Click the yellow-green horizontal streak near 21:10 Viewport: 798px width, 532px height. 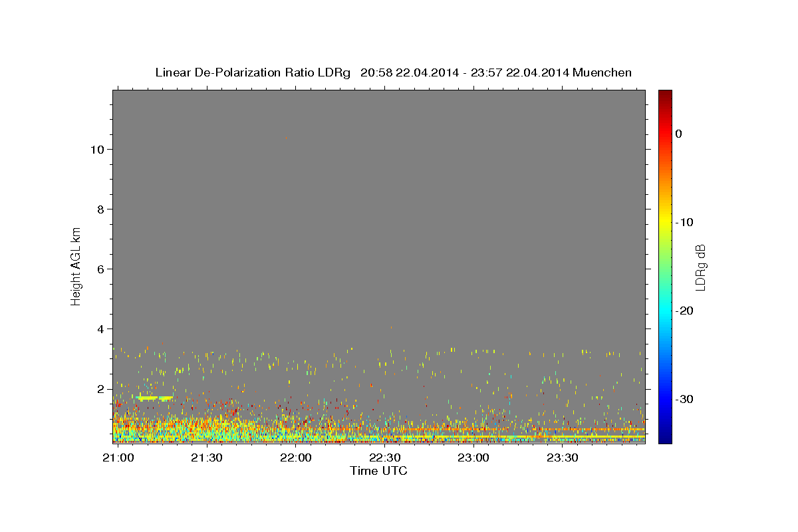[154, 398]
